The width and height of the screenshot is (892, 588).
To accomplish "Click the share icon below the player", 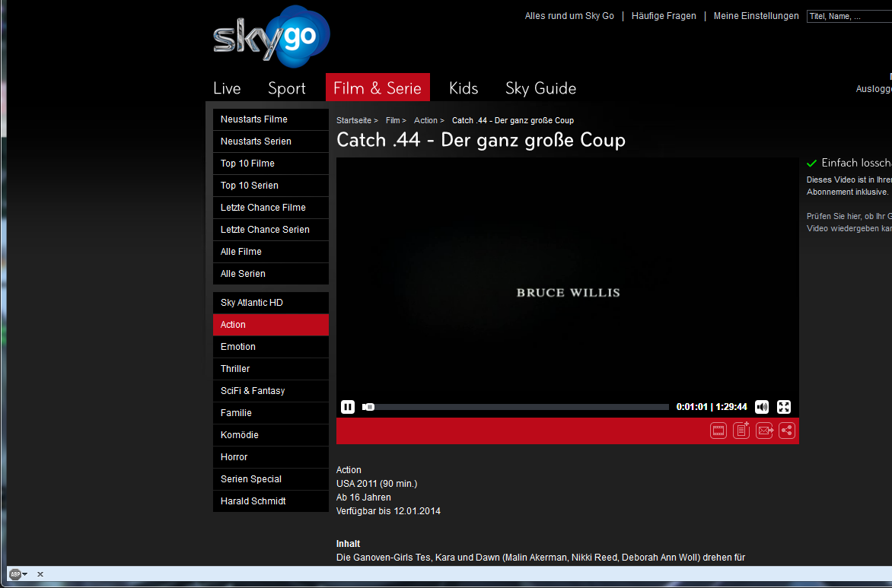I will coord(787,431).
